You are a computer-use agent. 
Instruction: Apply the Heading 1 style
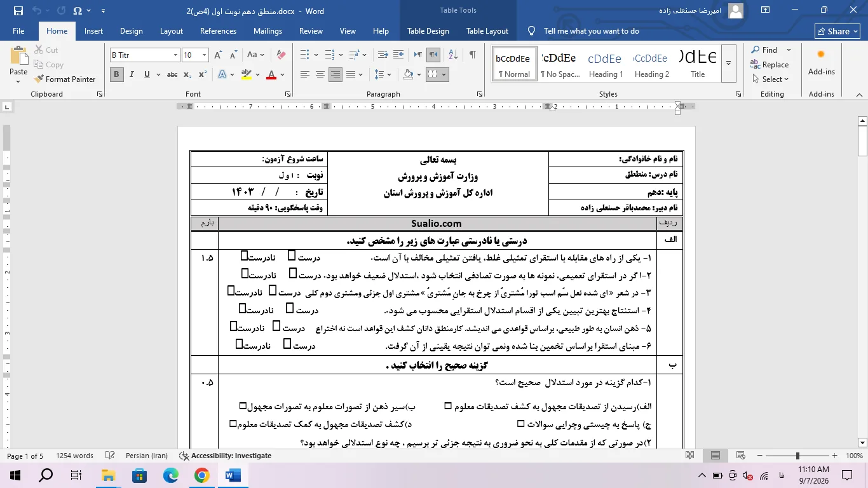tap(605, 63)
